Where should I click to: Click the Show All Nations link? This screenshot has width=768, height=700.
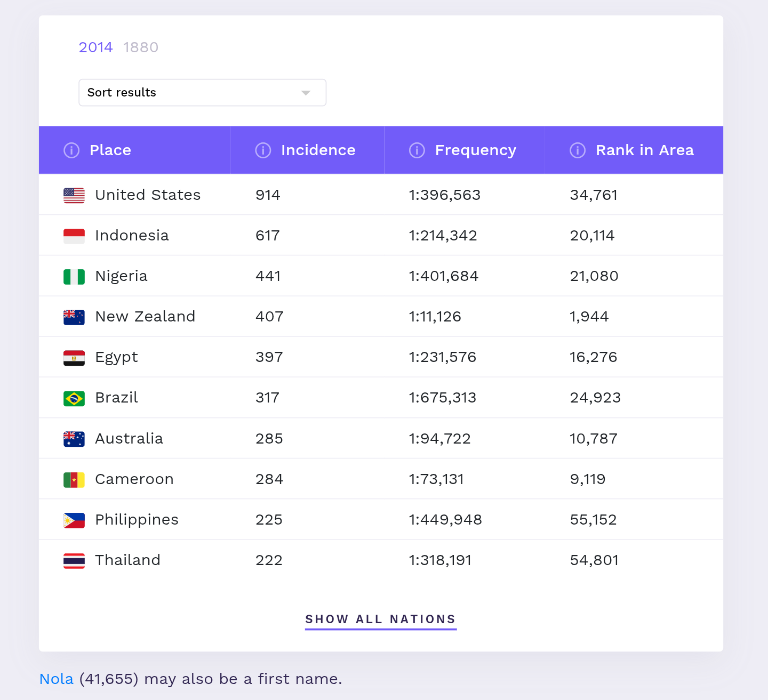click(x=381, y=619)
